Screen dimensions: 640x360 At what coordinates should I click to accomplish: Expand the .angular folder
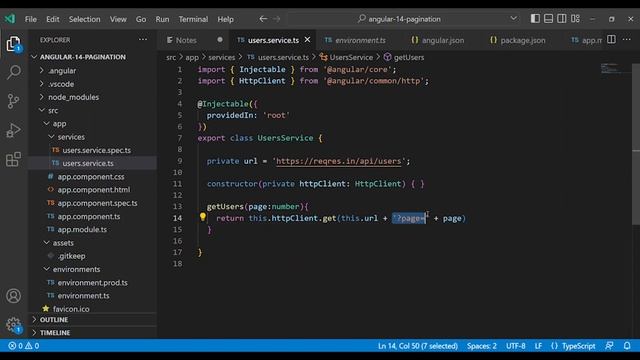click(92, 70)
